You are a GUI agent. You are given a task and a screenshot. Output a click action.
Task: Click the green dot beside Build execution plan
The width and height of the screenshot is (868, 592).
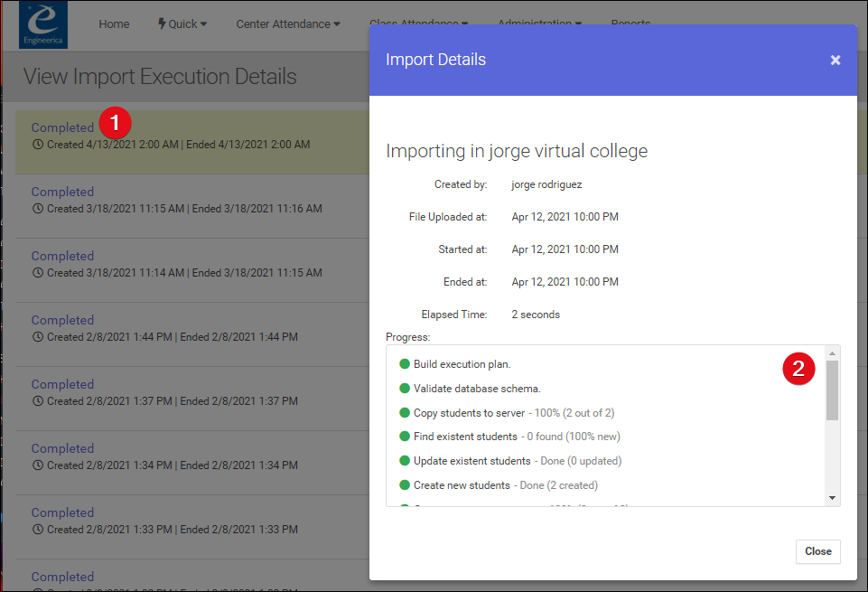click(405, 364)
